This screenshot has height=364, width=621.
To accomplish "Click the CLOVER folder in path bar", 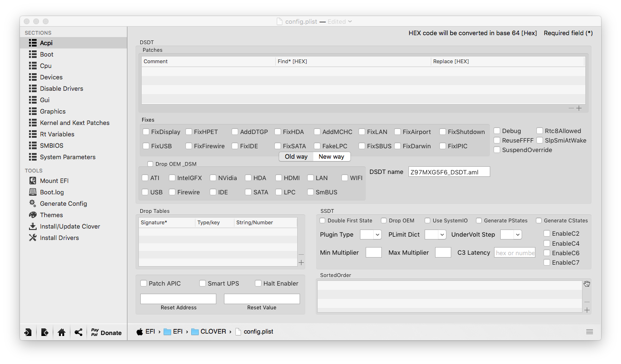I will tap(209, 332).
